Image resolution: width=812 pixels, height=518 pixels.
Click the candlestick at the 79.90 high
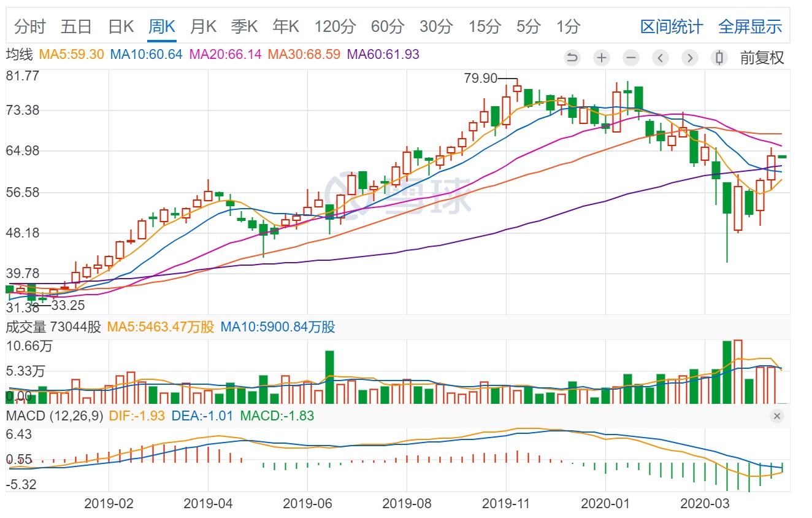click(517, 88)
